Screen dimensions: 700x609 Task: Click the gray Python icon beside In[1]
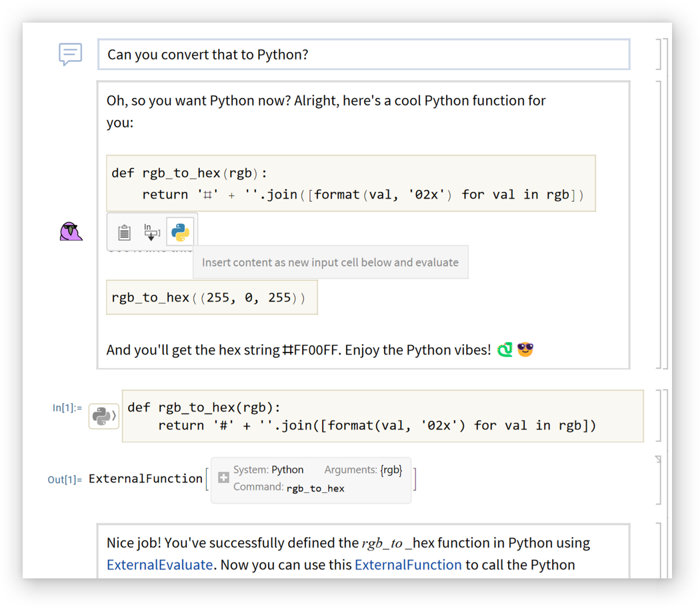103,416
